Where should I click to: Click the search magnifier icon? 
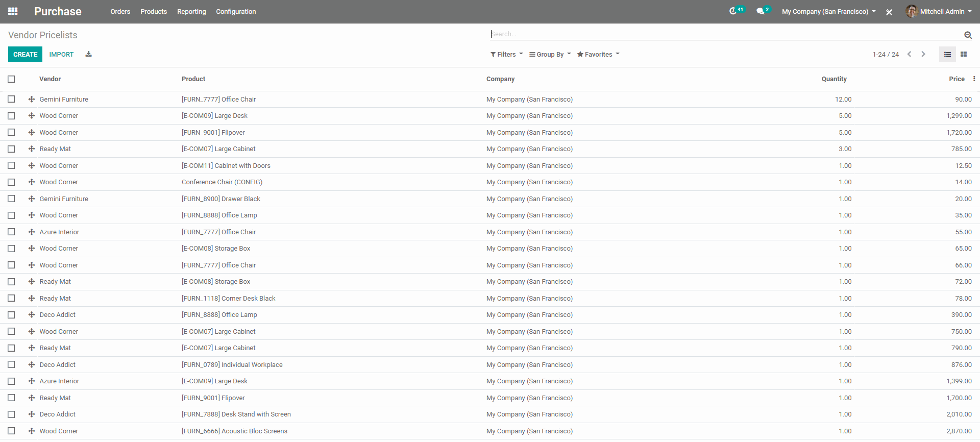968,35
